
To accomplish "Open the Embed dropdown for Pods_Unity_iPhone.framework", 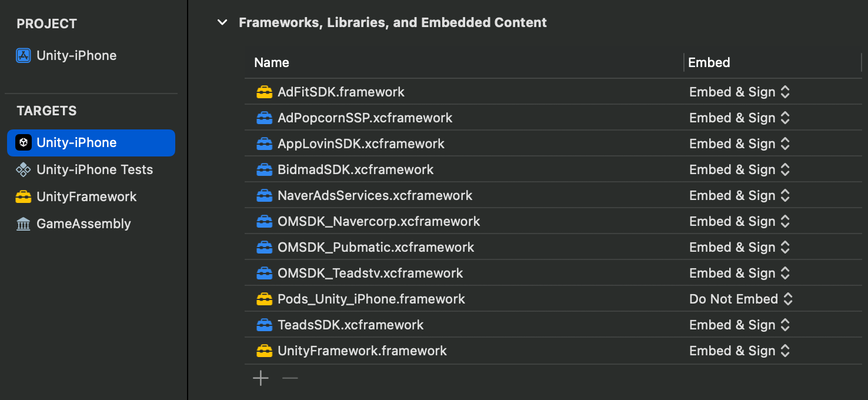I will point(741,299).
